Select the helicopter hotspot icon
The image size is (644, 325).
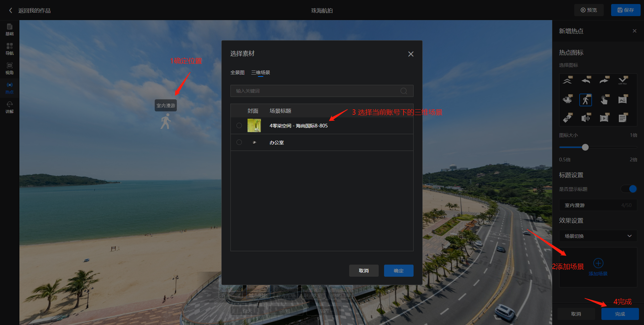[x=568, y=100]
